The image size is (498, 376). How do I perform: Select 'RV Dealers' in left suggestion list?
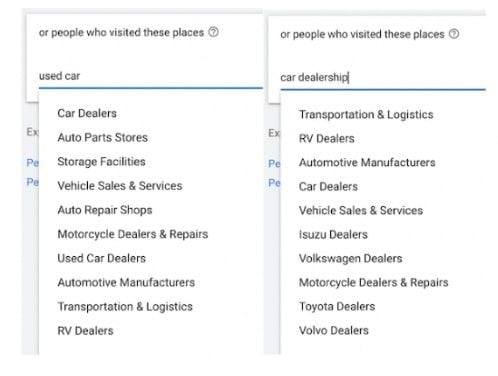point(85,331)
